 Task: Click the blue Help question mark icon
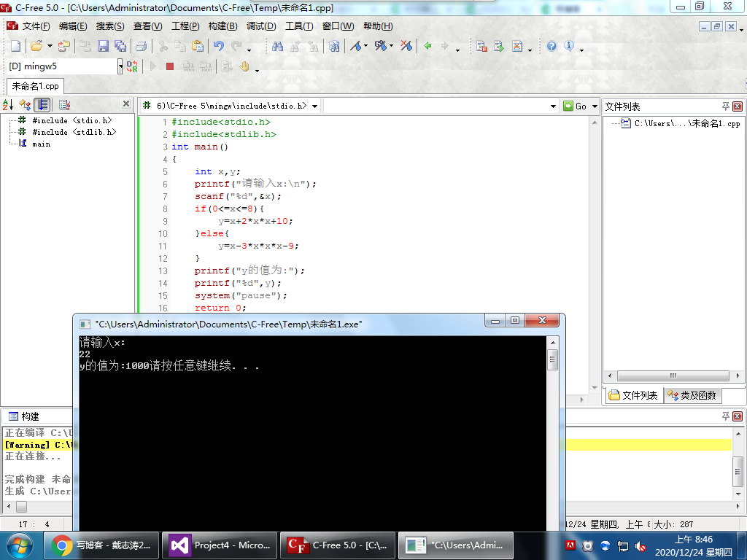[x=551, y=46]
